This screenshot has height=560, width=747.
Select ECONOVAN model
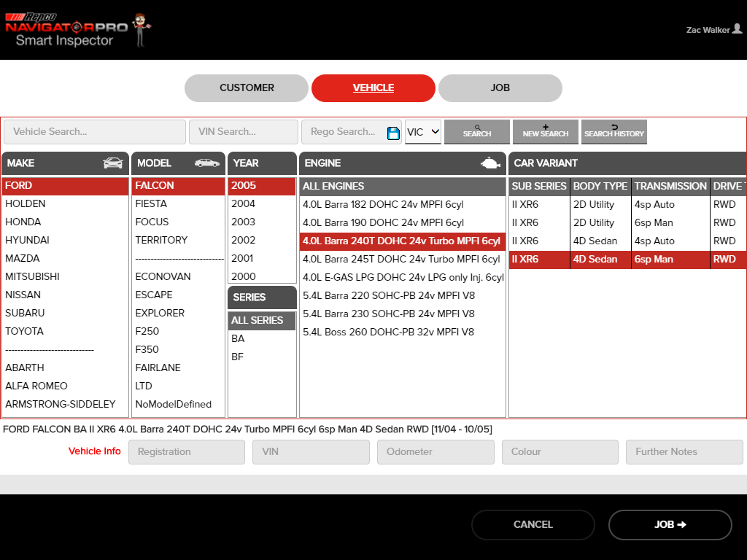[178, 276]
